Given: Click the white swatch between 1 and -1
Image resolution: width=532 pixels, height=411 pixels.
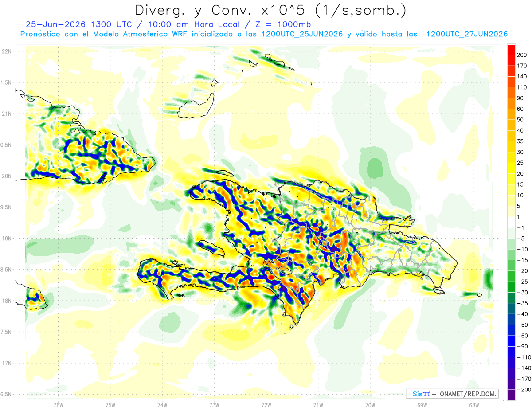Looking at the screenshot, I should (511, 222).
